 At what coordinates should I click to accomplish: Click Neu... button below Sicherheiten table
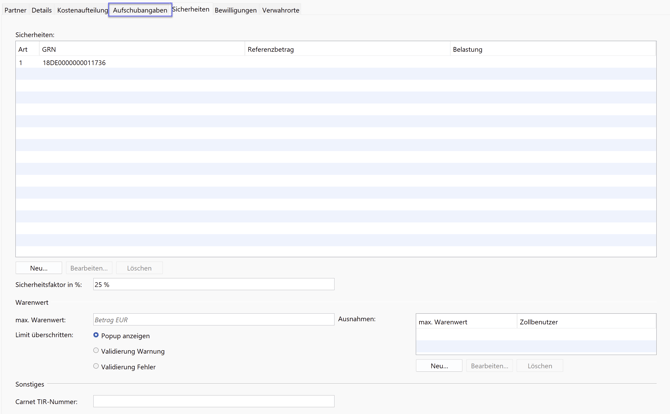pos(38,268)
